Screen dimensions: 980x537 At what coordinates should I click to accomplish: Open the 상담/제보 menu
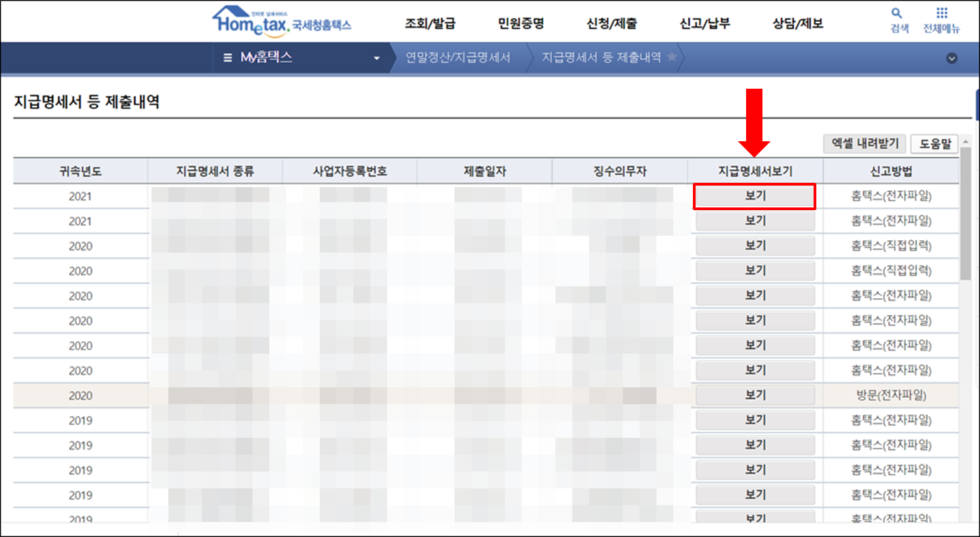(798, 23)
